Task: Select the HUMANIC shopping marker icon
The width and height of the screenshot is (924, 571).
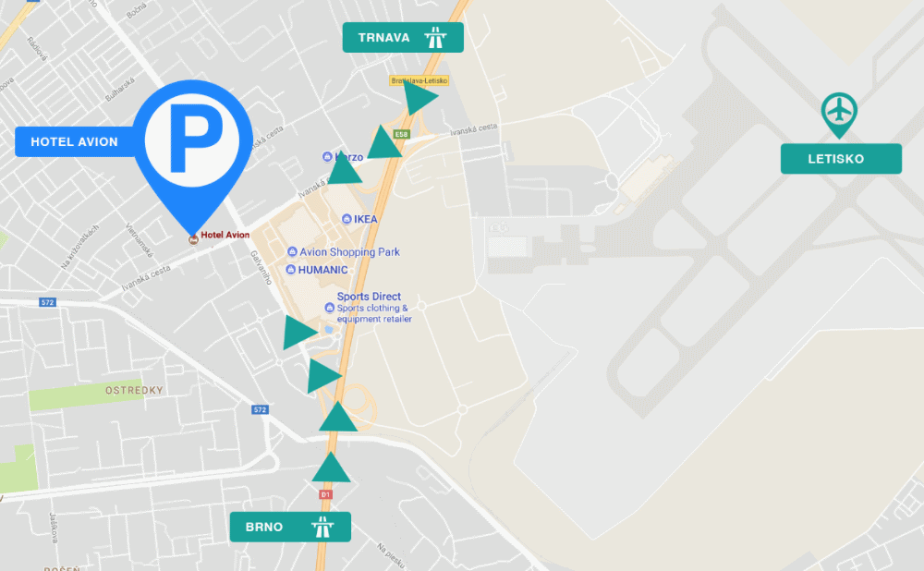Action: click(x=290, y=270)
